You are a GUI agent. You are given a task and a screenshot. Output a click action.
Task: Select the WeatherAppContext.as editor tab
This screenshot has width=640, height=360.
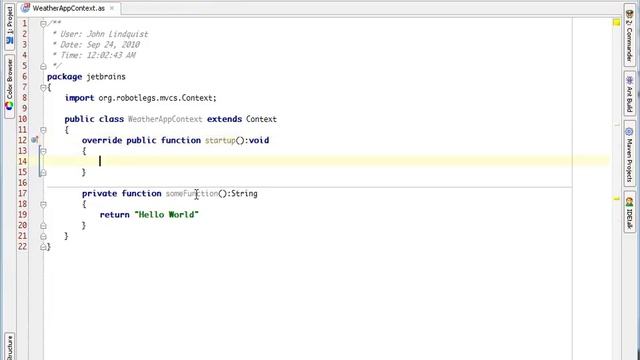(x=69, y=8)
